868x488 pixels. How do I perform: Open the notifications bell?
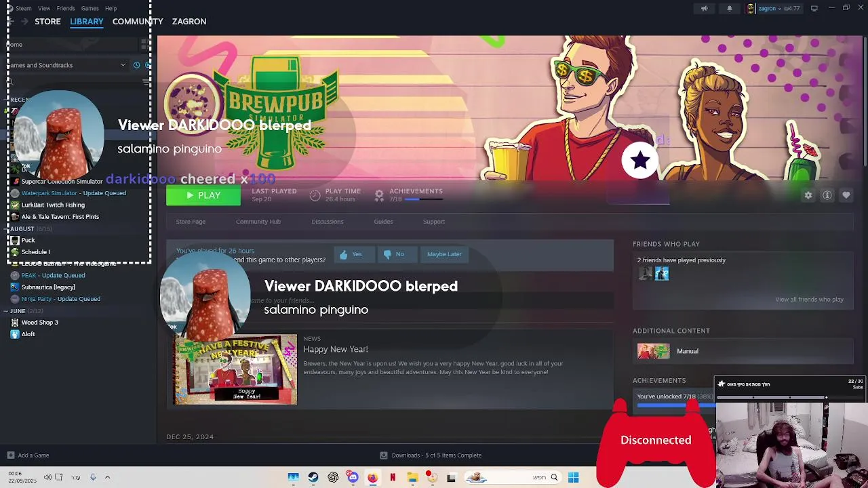[x=730, y=8]
